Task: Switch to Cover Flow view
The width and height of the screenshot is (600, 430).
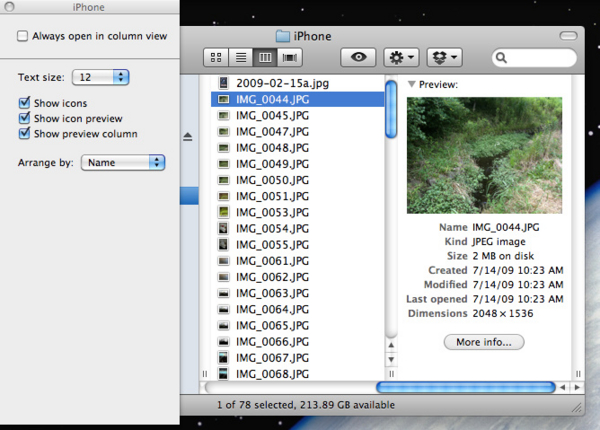Action: point(290,57)
